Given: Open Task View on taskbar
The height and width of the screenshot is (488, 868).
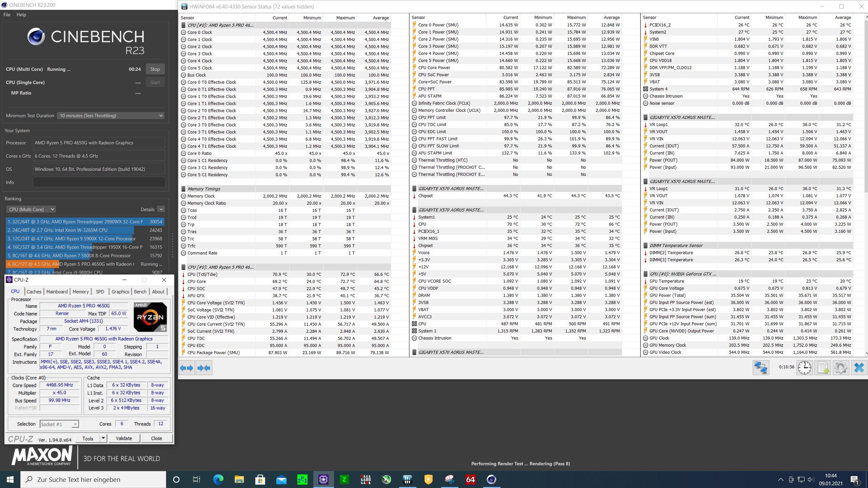Looking at the screenshot, I should pyautogui.click(x=197, y=480).
